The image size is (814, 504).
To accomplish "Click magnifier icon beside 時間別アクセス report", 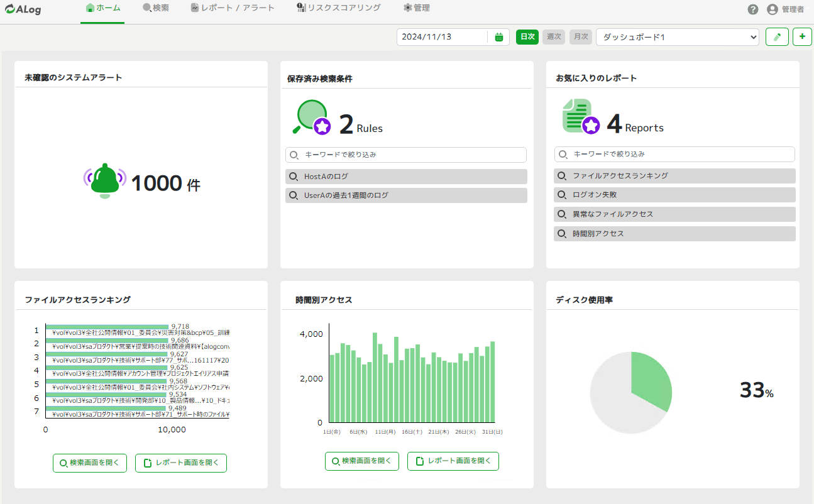I will (x=562, y=234).
